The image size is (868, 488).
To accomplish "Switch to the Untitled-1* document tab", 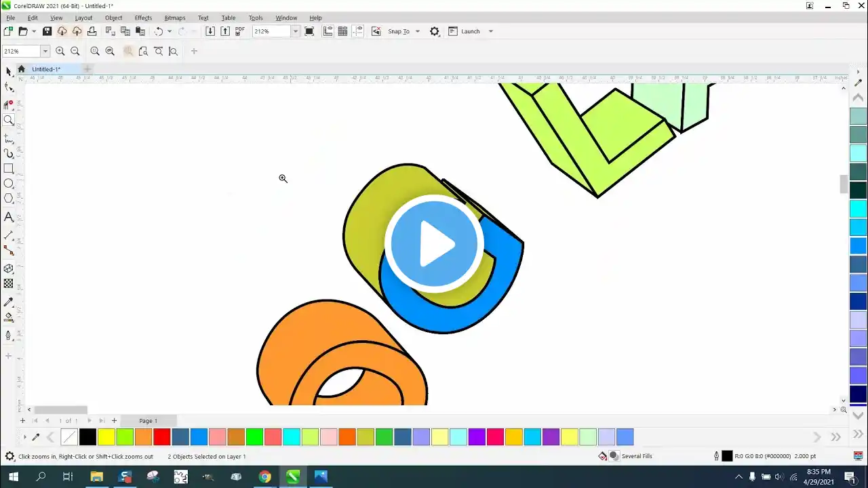I will click(x=46, y=69).
